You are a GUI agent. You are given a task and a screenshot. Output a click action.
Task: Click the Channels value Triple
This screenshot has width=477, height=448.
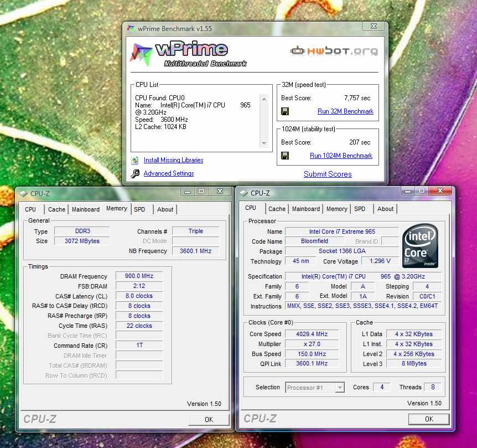(195, 231)
